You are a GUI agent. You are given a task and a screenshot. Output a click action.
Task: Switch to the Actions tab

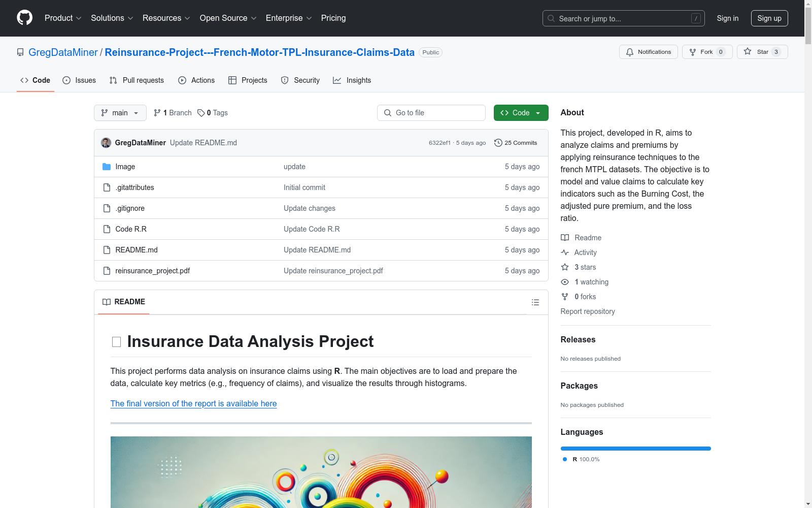pyautogui.click(x=196, y=80)
